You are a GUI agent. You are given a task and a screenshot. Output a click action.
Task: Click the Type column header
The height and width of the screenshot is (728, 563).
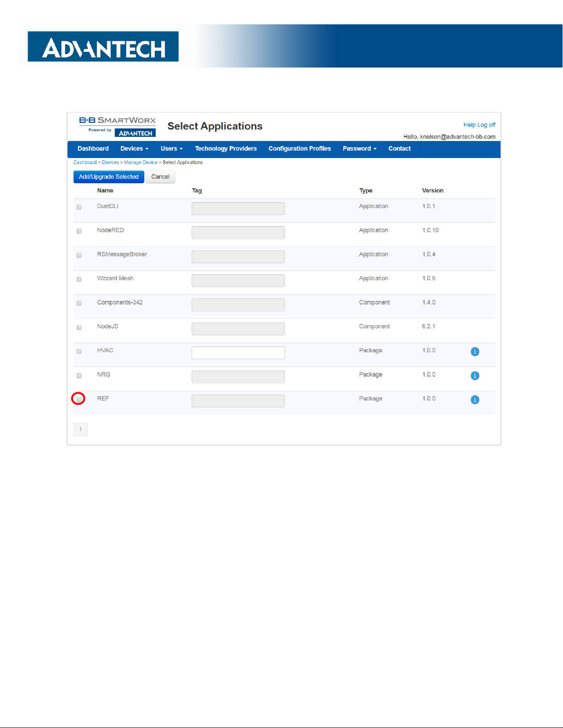tap(366, 191)
